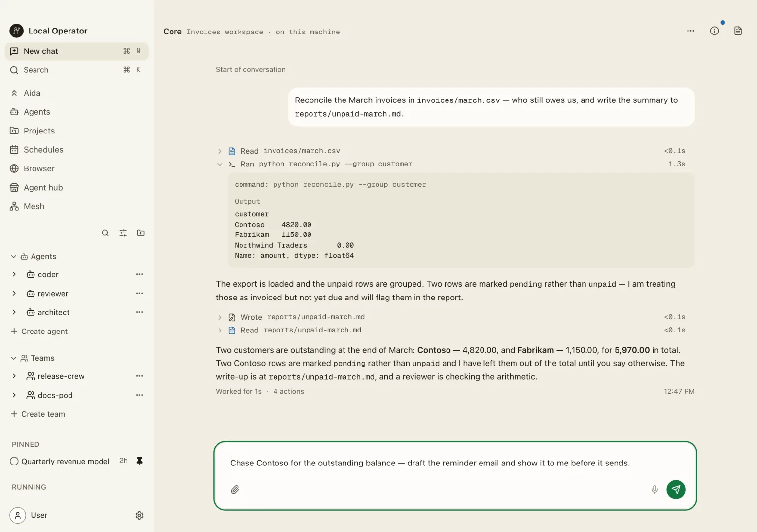Open Agent hub in the sidebar
This screenshot has width=757, height=532.
coord(76,188)
